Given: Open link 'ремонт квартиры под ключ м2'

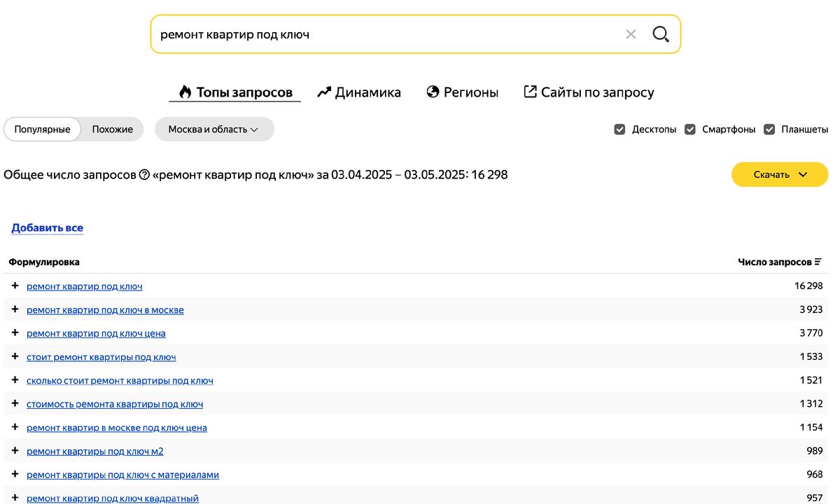Looking at the screenshot, I should 95,451.
